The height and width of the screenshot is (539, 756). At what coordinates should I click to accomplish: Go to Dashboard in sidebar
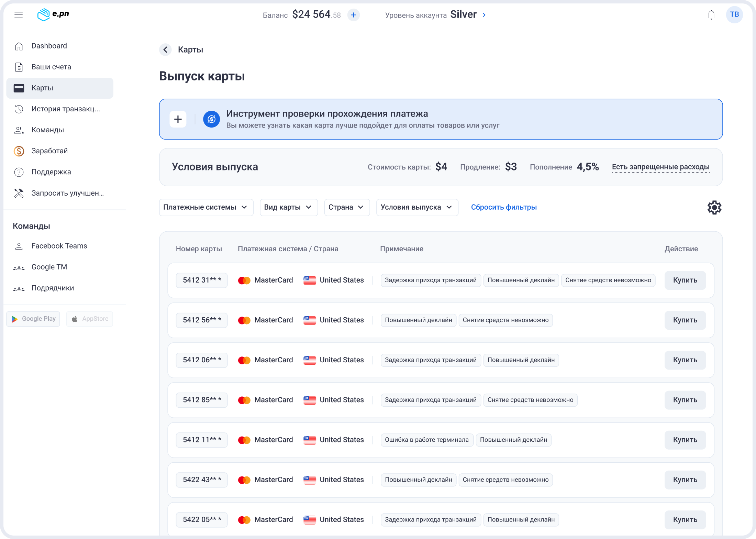tap(49, 46)
